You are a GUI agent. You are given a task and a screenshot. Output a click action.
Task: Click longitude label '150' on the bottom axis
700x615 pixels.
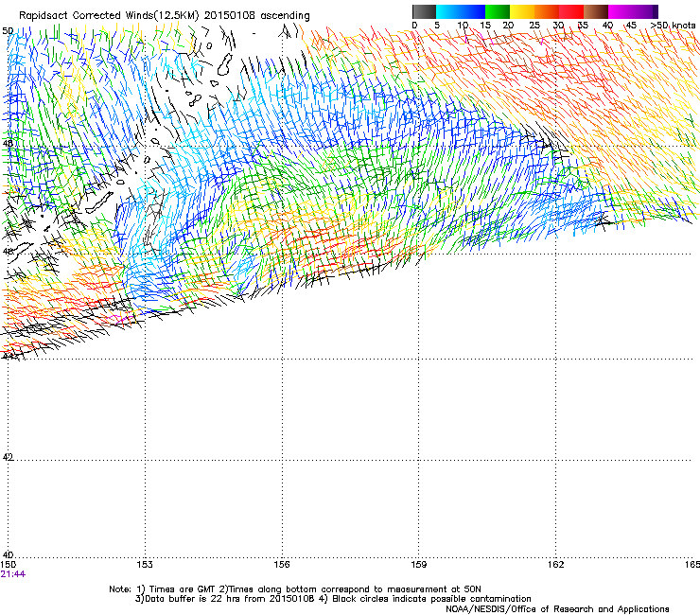pyautogui.click(x=9, y=565)
